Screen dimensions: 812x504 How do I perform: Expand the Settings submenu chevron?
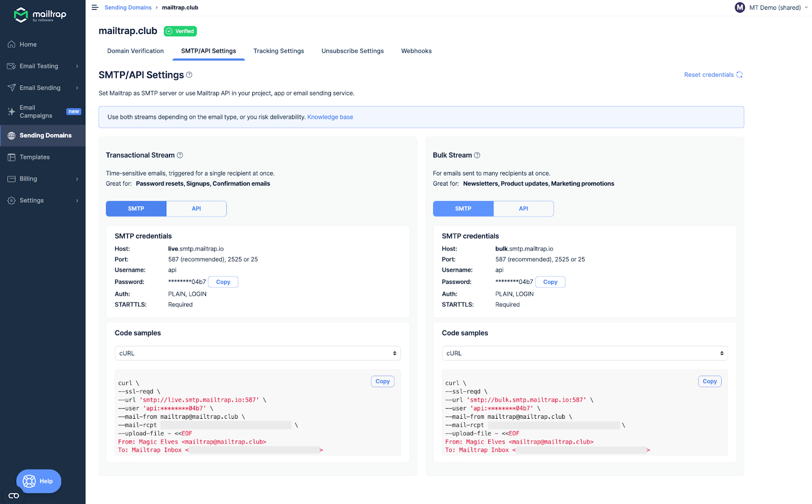(77, 201)
